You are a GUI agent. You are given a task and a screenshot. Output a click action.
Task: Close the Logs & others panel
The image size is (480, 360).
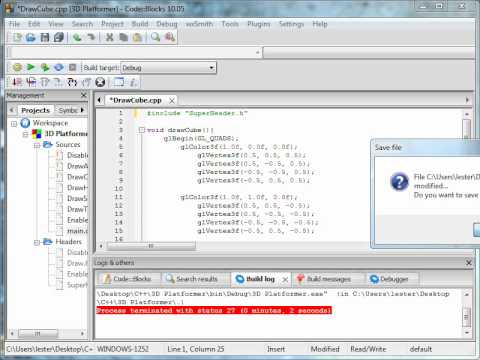[x=468, y=263]
